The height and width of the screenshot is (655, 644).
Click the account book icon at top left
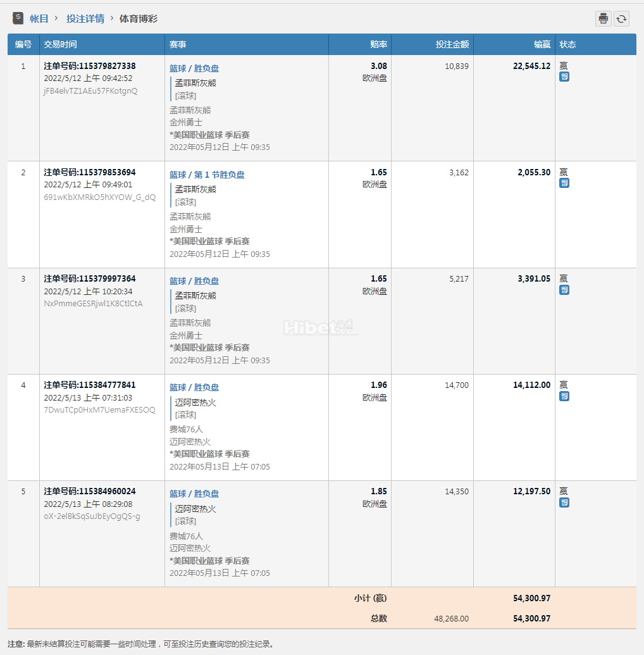pyautogui.click(x=18, y=18)
